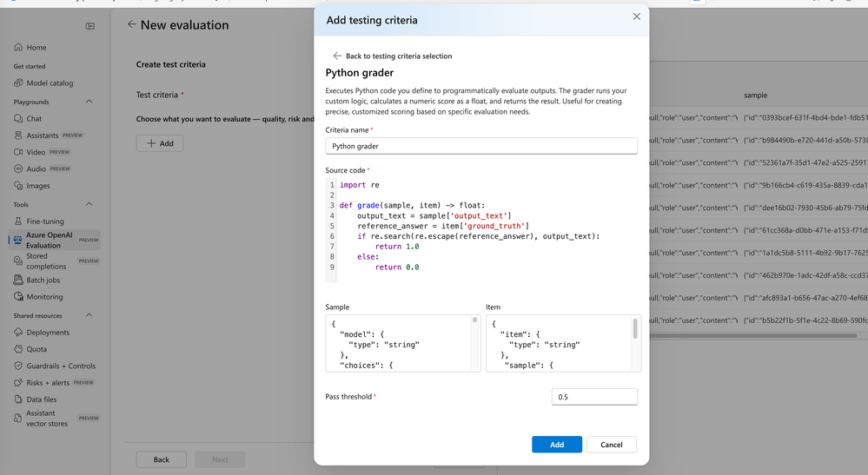
Task: Open the Data files icon
Action: [x=18, y=399]
